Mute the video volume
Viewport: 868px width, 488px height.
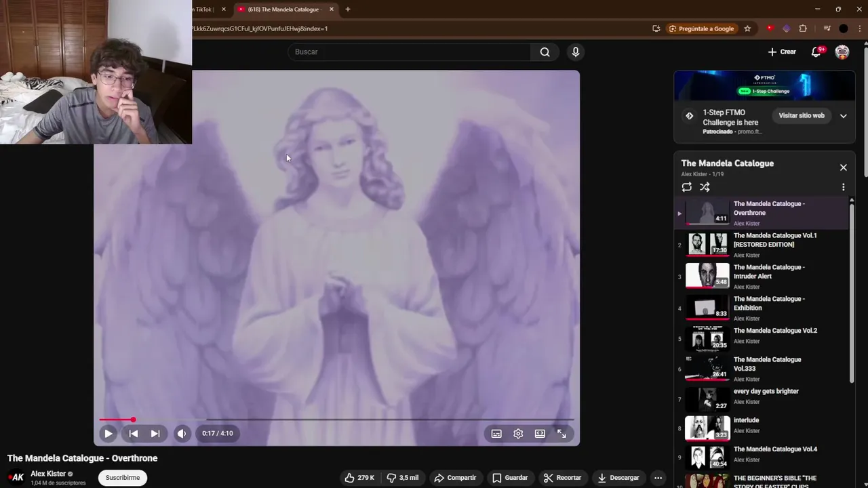[182, 434]
